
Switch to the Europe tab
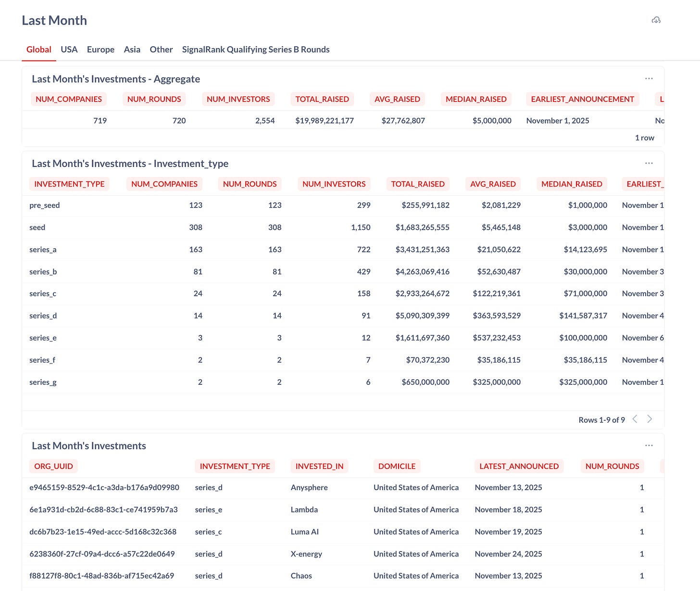click(x=100, y=50)
